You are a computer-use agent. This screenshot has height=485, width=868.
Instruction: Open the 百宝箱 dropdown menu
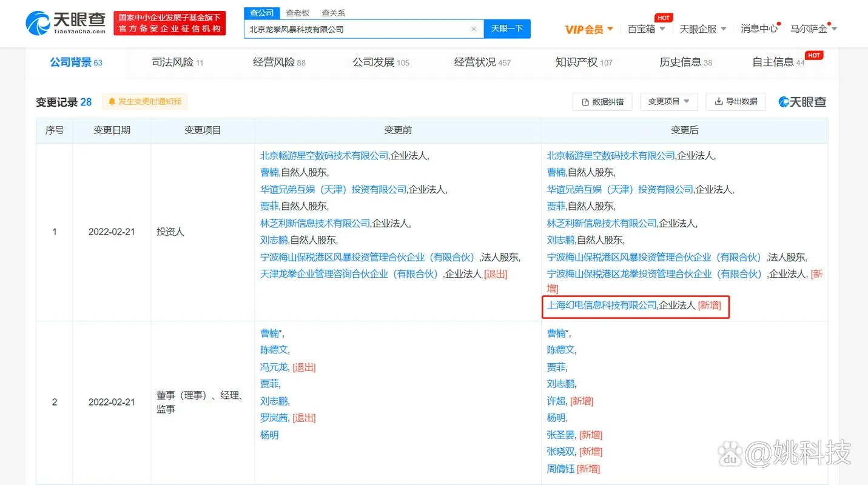pos(646,28)
